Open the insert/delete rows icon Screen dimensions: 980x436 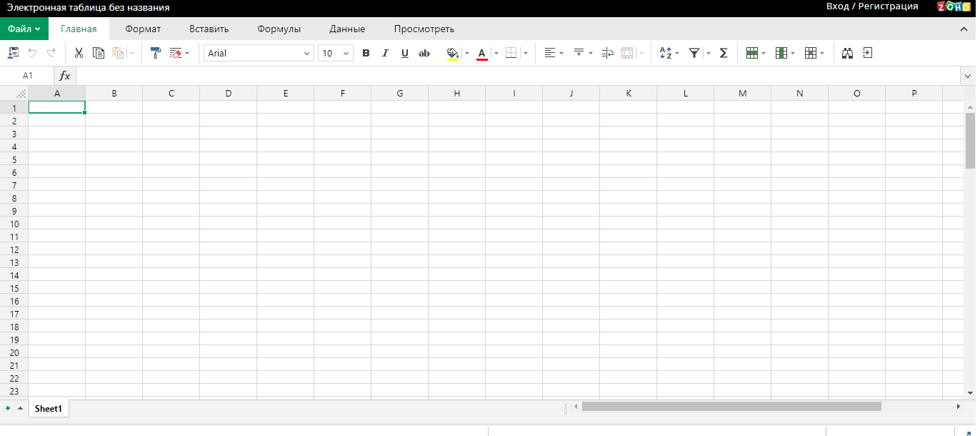(x=756, y=53)
